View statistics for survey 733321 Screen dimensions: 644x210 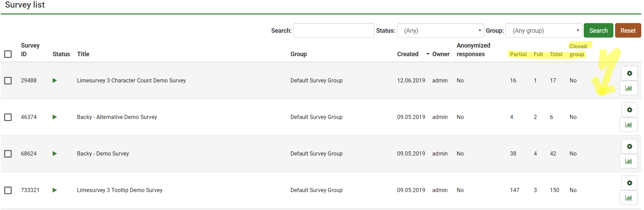tap(628, 198)
